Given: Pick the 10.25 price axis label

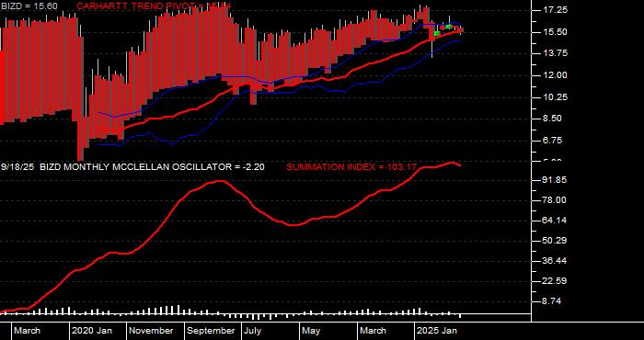Looking at the screenshot, I should pyautogui.click(x=555, y=97).
